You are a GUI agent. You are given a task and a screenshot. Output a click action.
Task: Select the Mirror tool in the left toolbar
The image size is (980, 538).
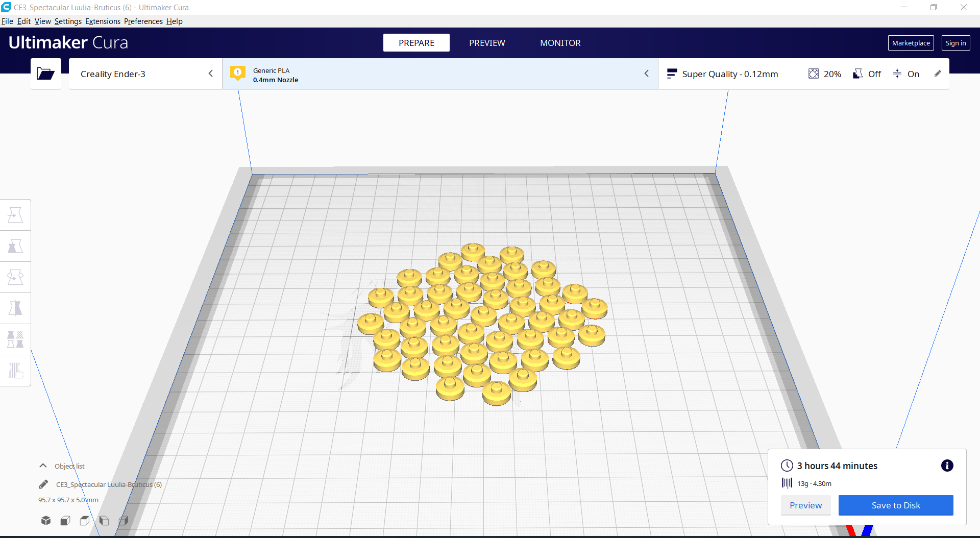(x=15, y=308)
